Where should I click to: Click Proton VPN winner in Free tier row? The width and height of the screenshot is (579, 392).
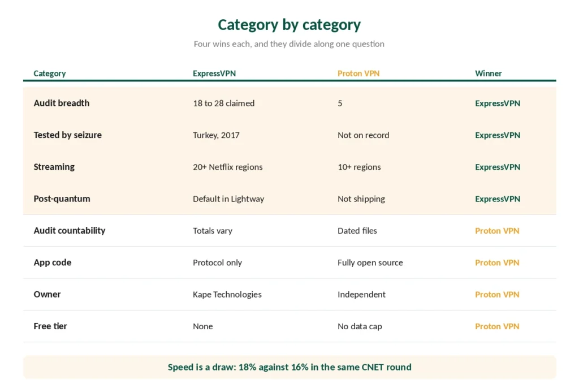(x=497, y=326)
